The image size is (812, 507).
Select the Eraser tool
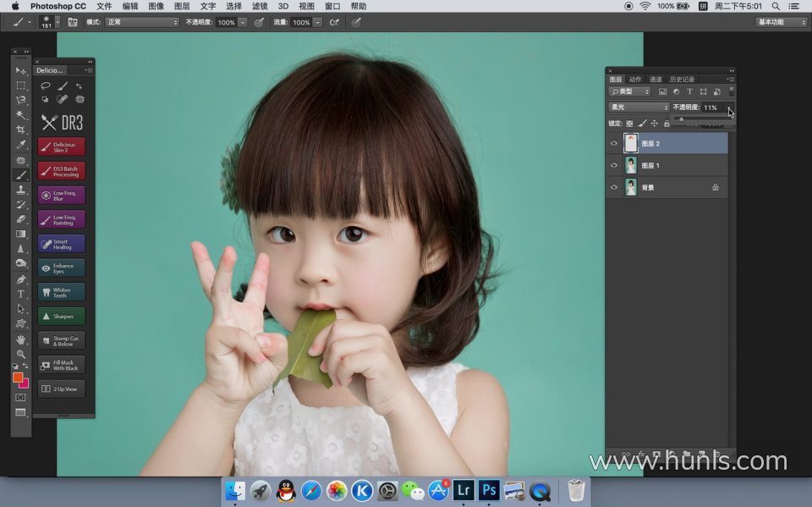20,219
